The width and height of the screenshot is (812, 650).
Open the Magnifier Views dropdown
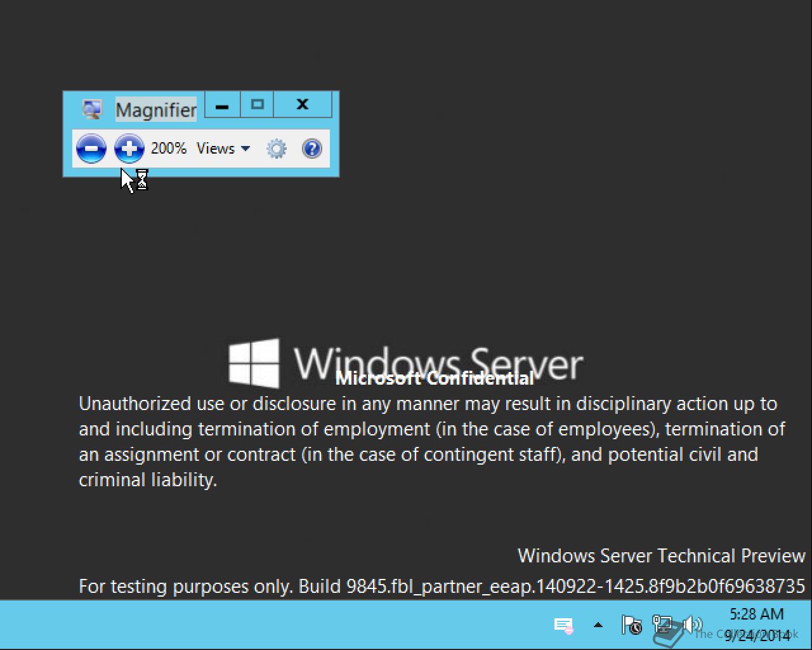point(223,149)
